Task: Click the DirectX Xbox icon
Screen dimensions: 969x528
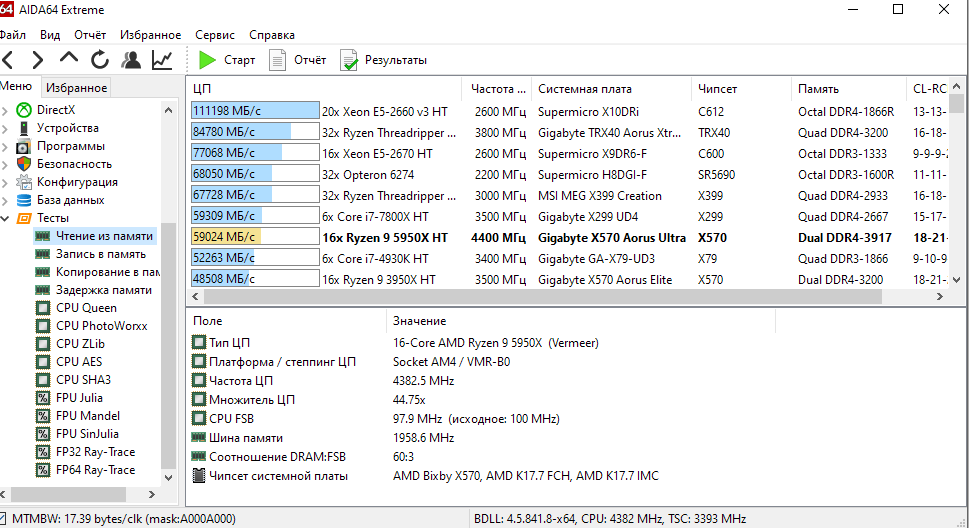Action: point(24,110)
